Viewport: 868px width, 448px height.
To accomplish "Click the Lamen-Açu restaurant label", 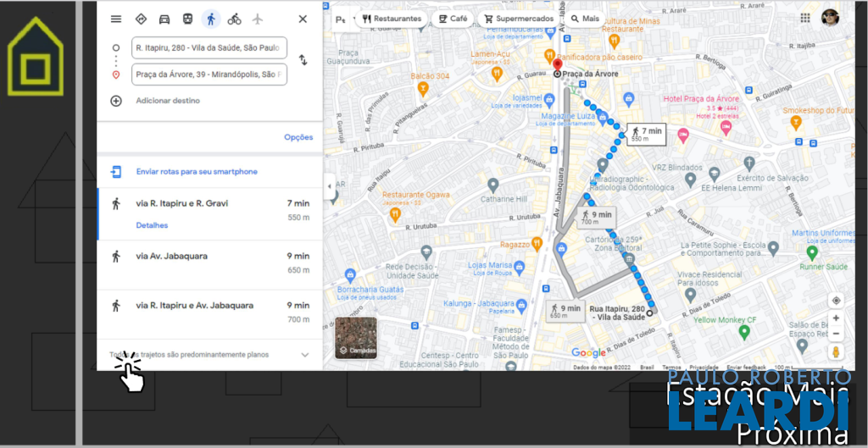I will [490, 54].
